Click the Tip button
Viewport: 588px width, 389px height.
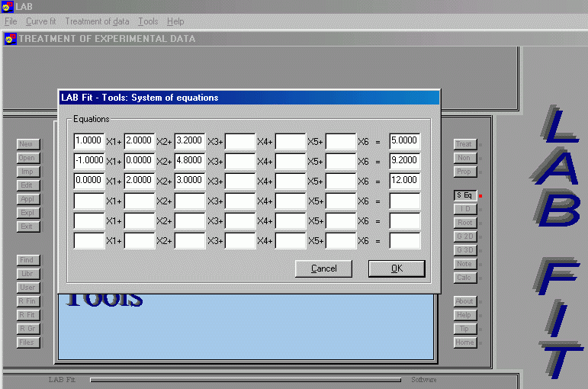click(x=465, y=329)
